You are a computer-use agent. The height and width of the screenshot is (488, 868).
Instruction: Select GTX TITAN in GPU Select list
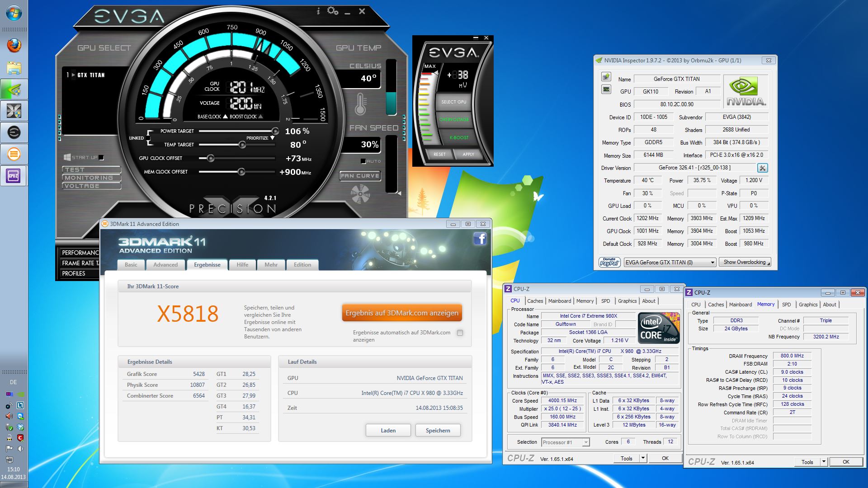click(x=90, y=75)
